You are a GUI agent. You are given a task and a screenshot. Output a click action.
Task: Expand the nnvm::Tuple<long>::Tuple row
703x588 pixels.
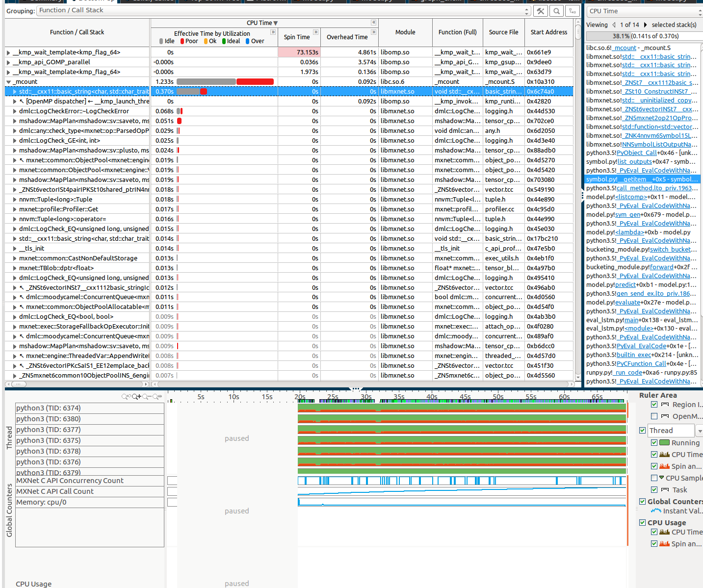(x=15, y=200)
